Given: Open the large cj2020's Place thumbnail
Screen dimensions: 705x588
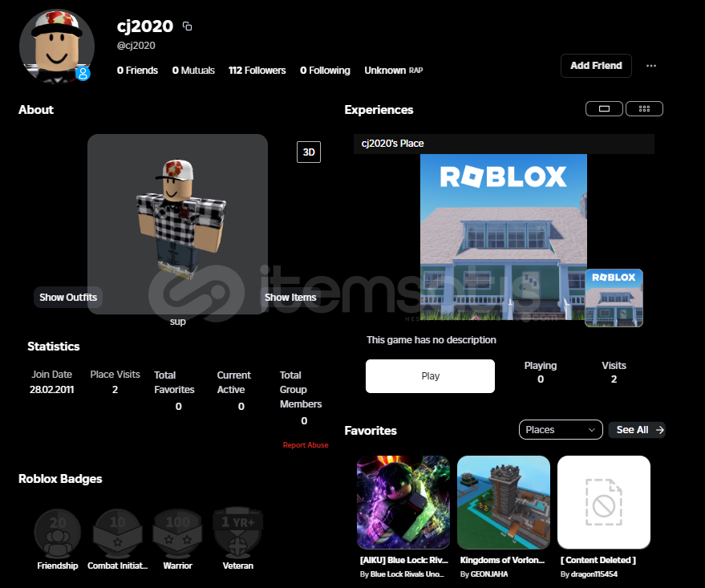Looking at the screenshot, I should point(504,237).
